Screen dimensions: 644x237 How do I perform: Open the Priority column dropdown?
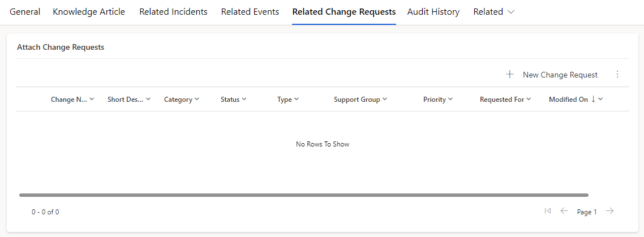tap(450, 99)
